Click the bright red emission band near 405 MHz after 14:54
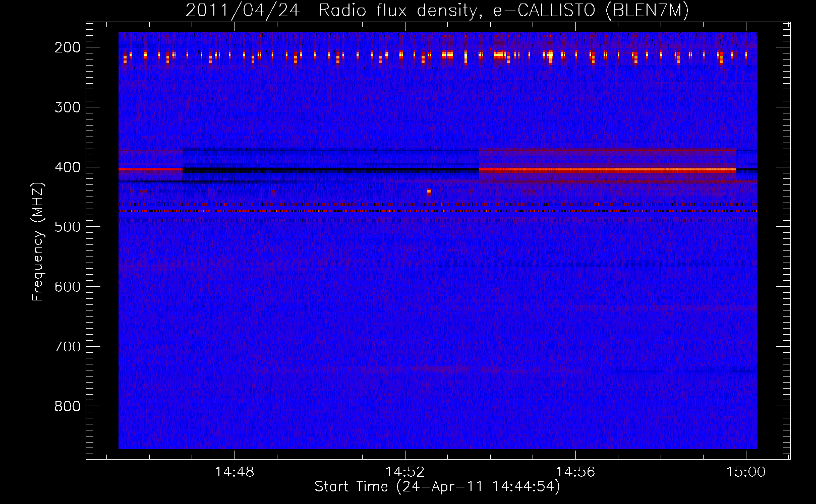 coord(607,170)
